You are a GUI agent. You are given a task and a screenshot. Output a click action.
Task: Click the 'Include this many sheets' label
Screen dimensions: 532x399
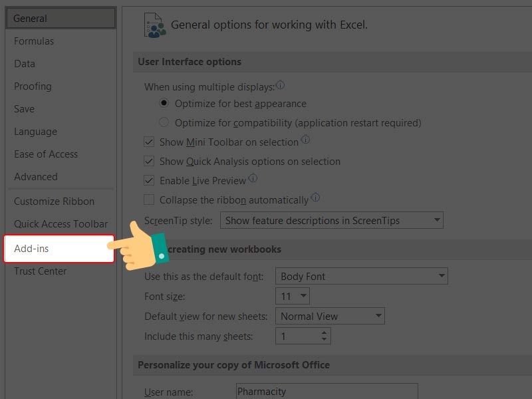click(198, 336)
